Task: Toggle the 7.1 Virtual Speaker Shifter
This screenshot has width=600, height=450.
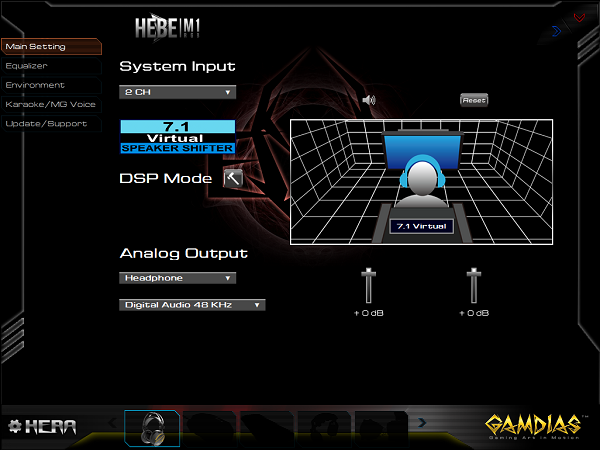Action: (x=178, y=137)
